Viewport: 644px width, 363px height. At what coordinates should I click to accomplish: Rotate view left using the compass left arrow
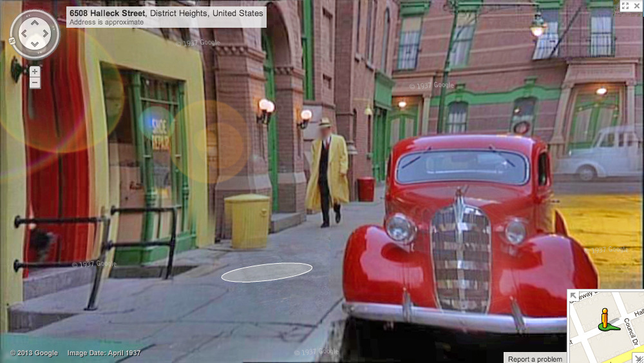point(23,34)
